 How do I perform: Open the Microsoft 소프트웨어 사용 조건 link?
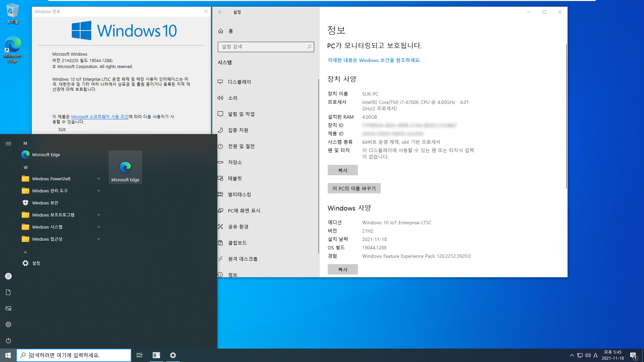pyautogui.click(x=100, y=117)
